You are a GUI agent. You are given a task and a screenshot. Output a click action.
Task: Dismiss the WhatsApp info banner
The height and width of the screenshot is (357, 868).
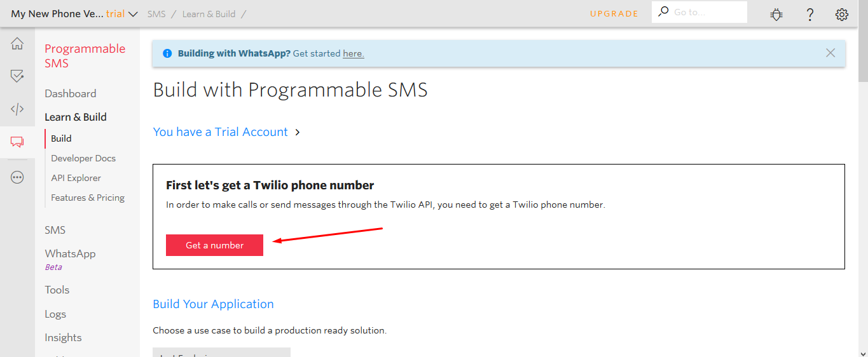830,53
